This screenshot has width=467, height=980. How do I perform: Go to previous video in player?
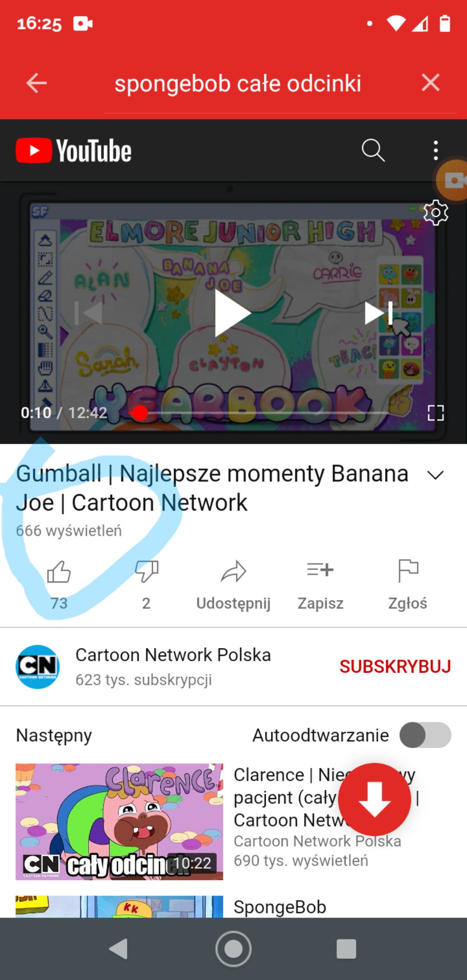pos(88,313)
